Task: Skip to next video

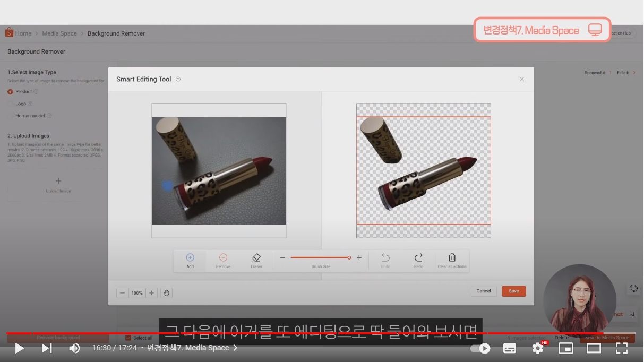Action: click(x=47, y=348)
